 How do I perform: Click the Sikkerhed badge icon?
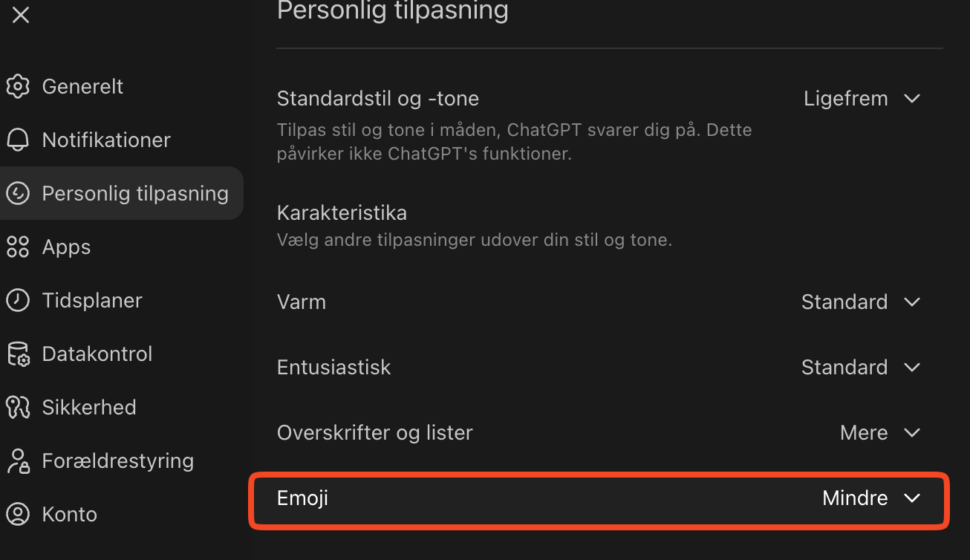coord(18,407)
